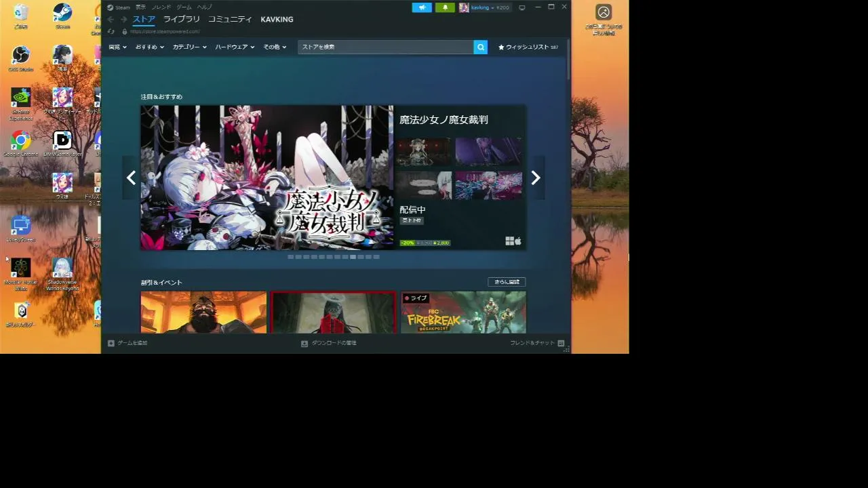Open the 表示 menu in Steam

point(140,7)
